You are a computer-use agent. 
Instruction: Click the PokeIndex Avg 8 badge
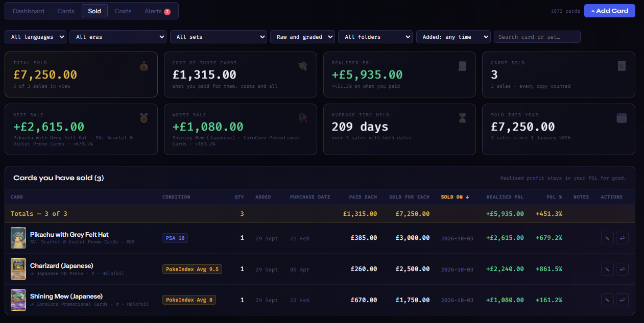point(189,300)
